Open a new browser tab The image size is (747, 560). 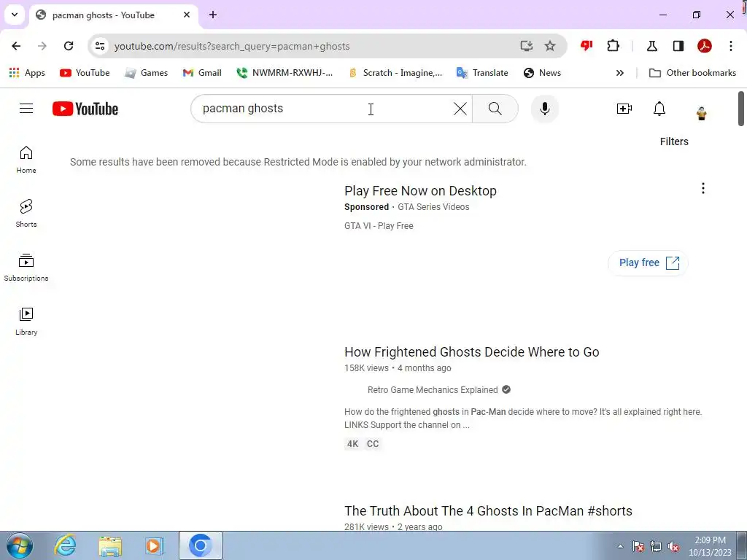[x=213, y=15]
